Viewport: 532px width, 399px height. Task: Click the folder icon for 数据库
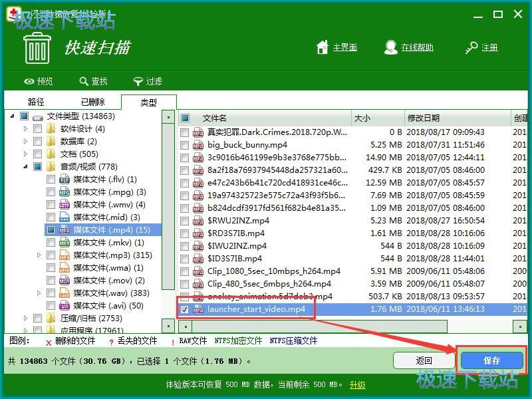[x=51, y=142]
